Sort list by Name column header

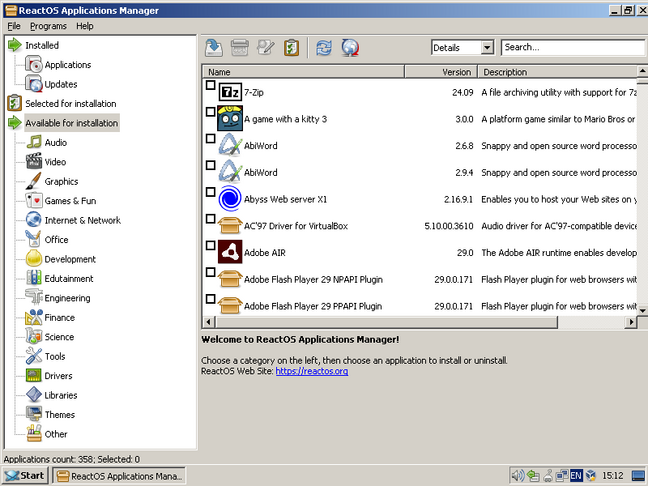303,72
